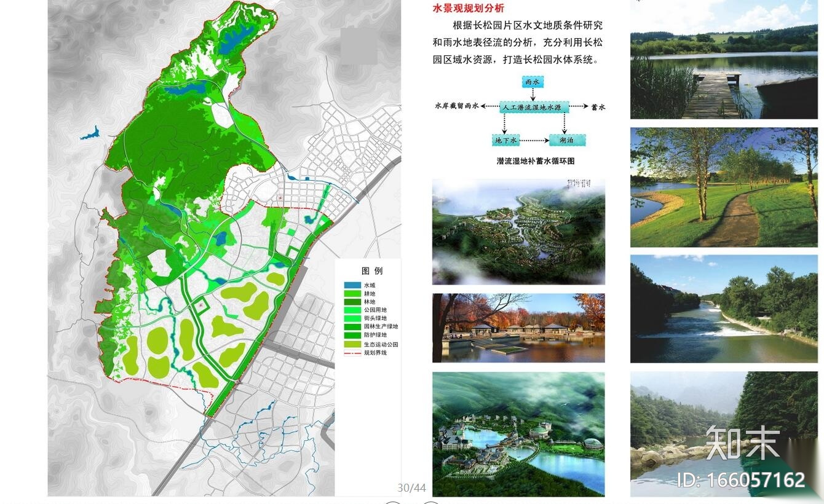
Task: Click the 水岸截留雨水 diagram label
Action: click(x=456, y=106)
